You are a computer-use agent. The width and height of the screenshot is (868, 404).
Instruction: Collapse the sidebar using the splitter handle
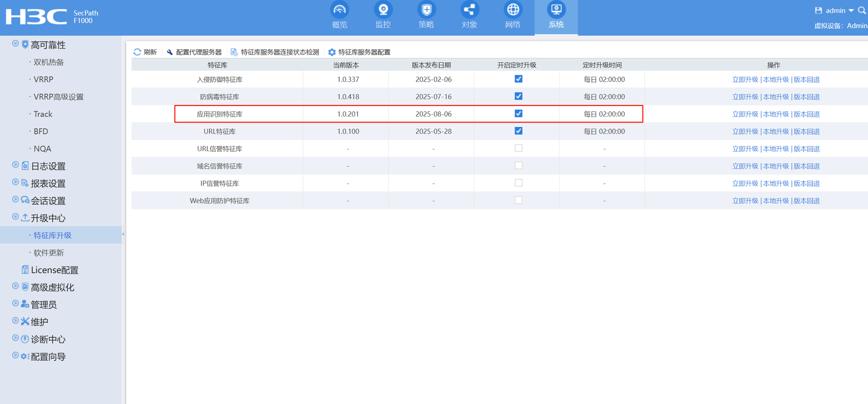123,234
